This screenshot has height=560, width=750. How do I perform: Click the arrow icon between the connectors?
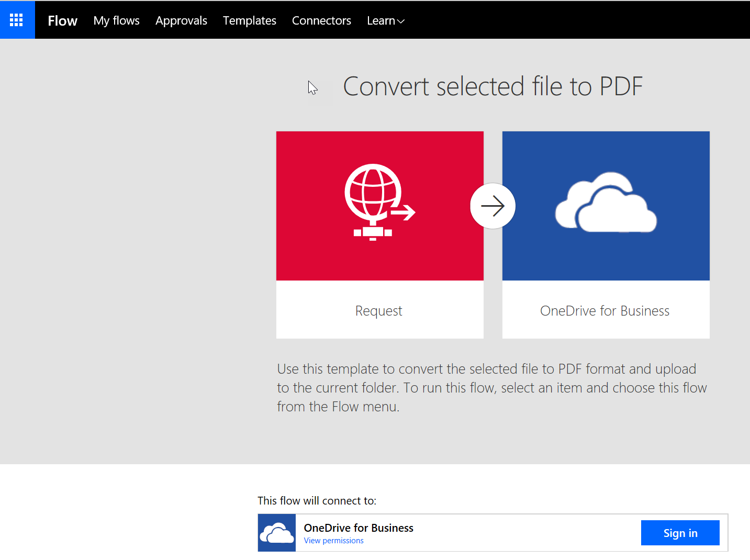point(492,206)
